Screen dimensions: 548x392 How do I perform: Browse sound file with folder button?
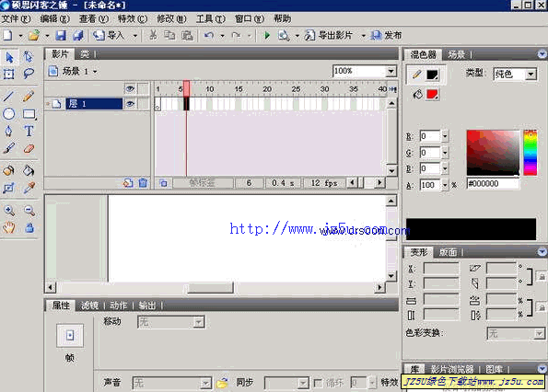[x=222, y=384]
